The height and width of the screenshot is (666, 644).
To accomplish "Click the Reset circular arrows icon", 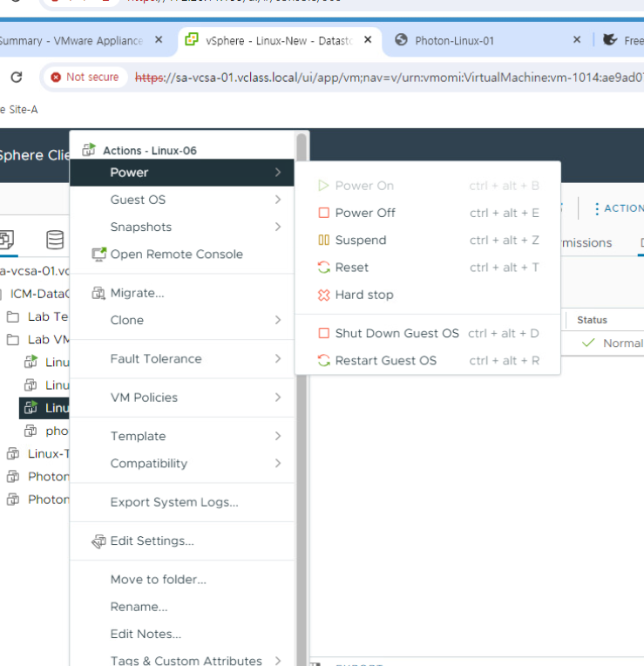I will pos(323,267).
